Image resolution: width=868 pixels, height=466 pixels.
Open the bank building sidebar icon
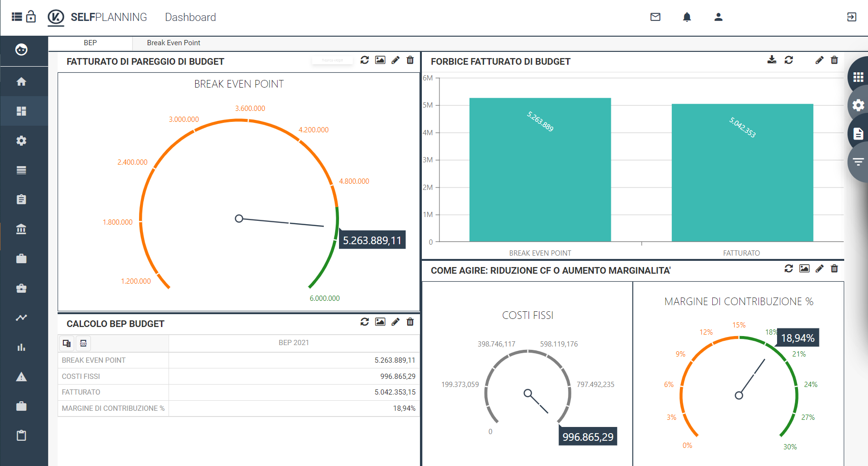pos(21,229)
